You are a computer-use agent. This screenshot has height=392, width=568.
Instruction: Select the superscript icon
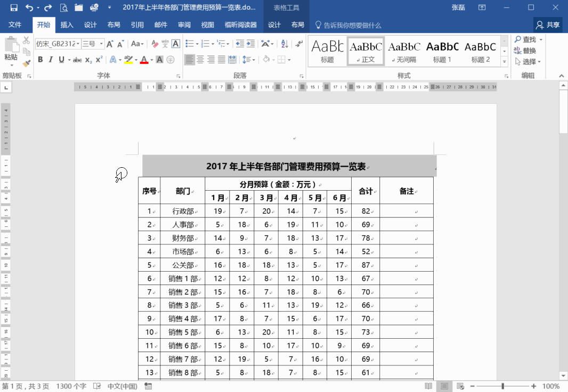click(x=99, y=59)
